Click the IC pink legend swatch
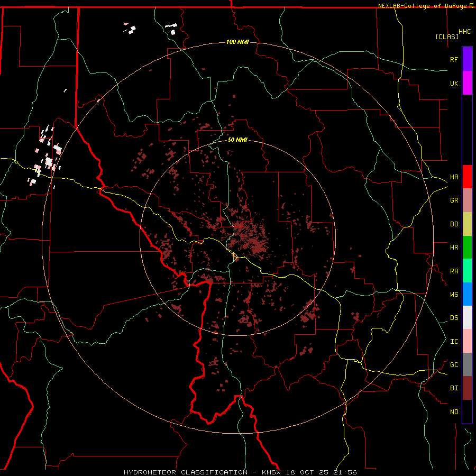Viewport: 476px width, 476px height. click(467, 341)
